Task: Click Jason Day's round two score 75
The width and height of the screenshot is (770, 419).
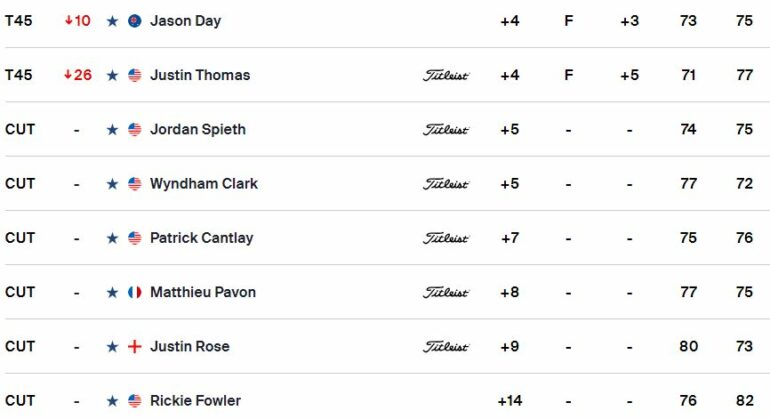Action: [x=744, y=21]
